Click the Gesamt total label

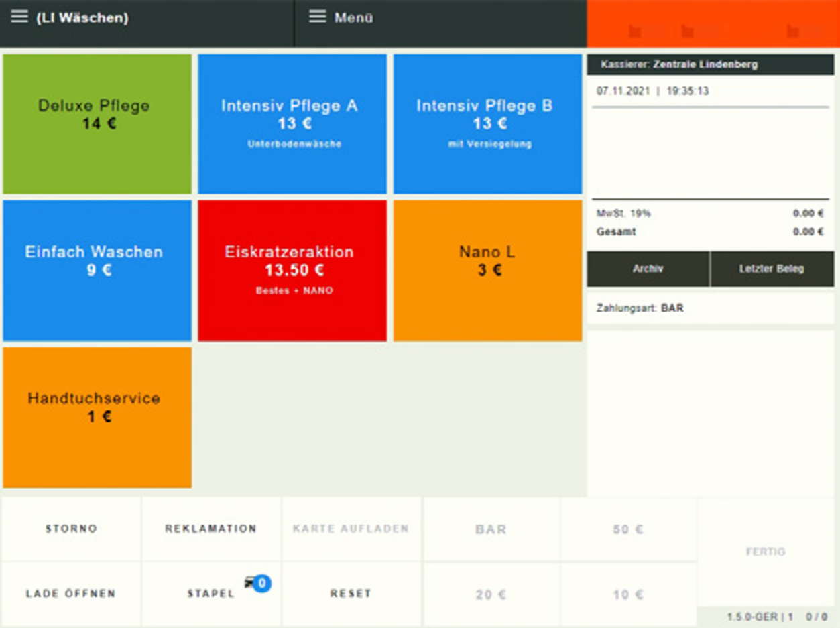tap(616, 232)
